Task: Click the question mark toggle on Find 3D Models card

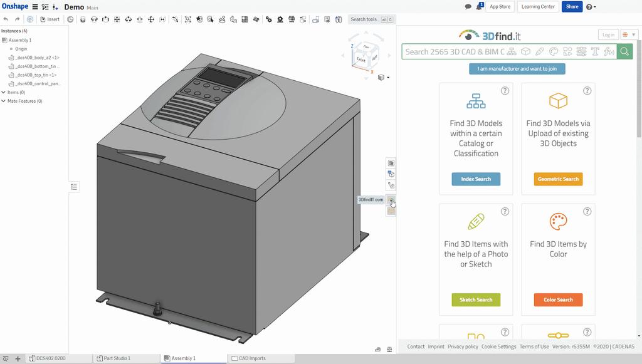Action: coord(506,90)
